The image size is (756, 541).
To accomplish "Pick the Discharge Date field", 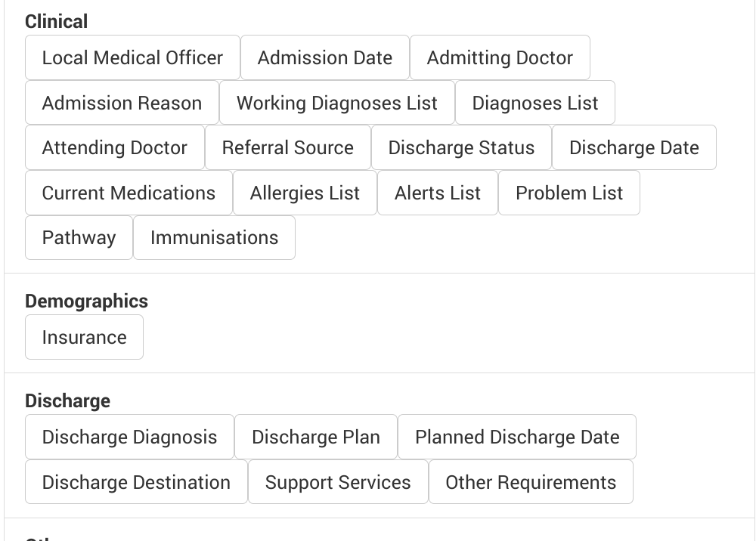I will tap(634, 147).
